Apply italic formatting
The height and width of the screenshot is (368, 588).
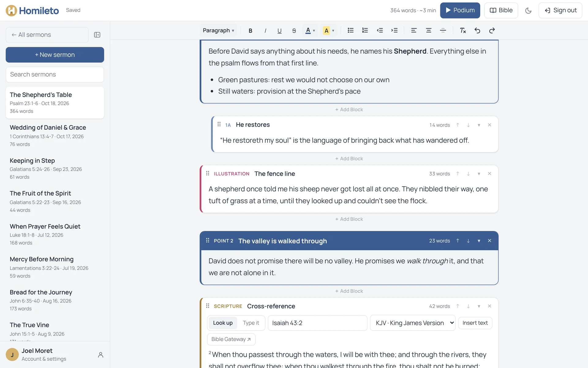265,30
